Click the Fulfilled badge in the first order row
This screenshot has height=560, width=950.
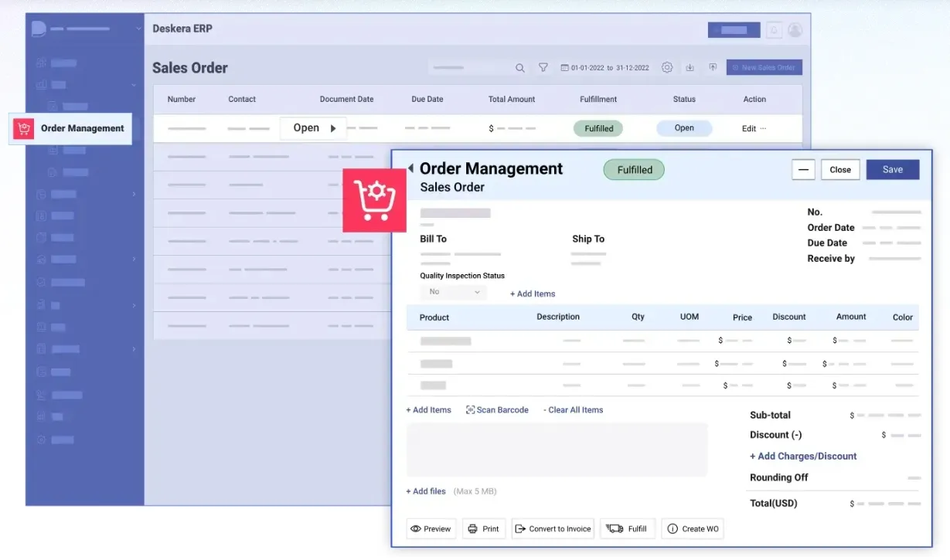[598, 129]
